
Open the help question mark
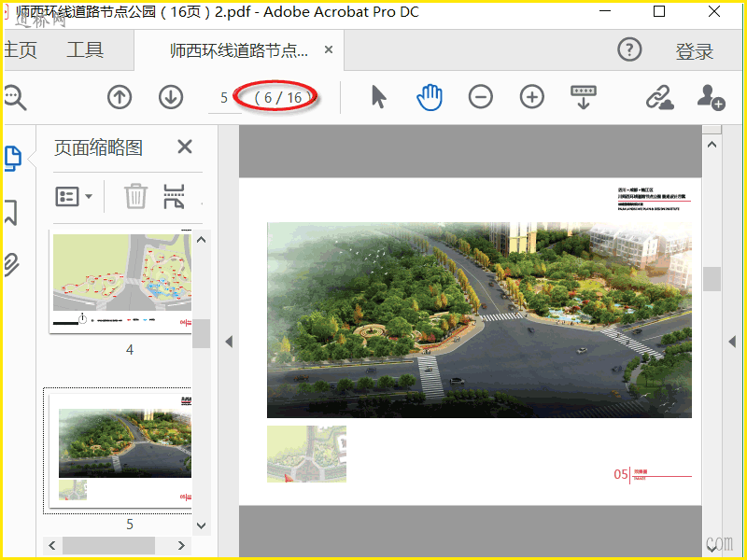(629, 49)
